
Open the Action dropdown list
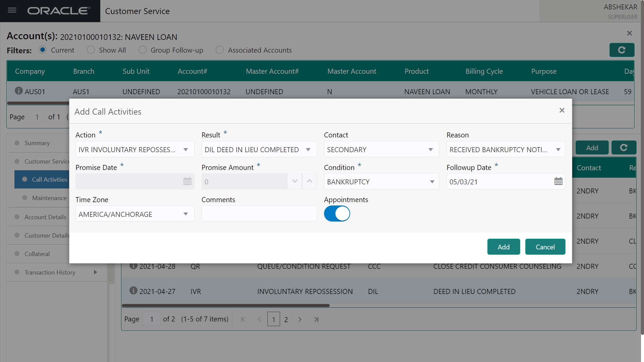[x=185, y=149]
